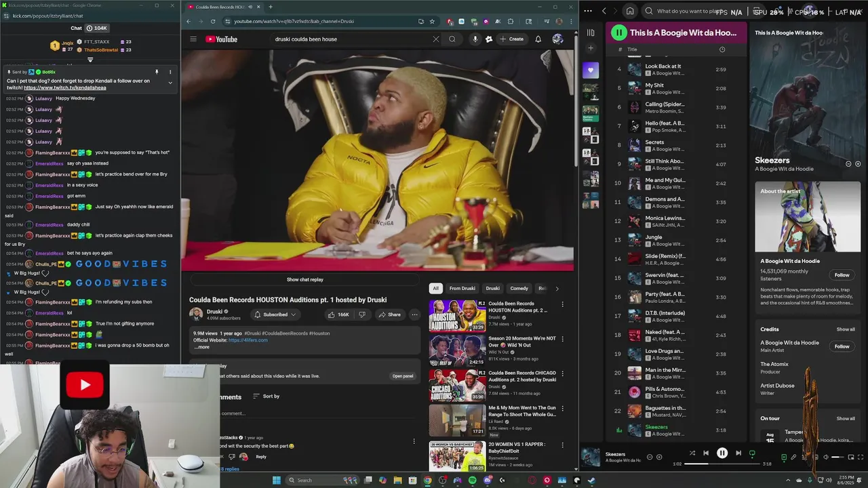868x488 pixels.
Task: Seek in the Spotify song progress bar
Action: click(x=722, y=464)
